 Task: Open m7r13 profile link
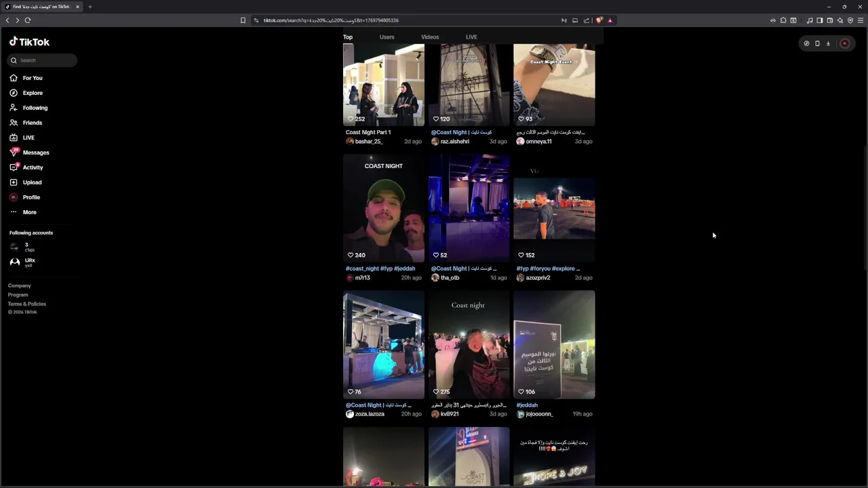(363, 278)
